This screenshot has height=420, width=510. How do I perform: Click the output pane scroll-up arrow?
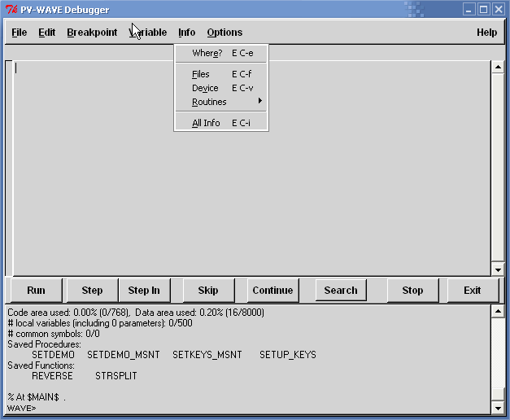coord(498,312)
